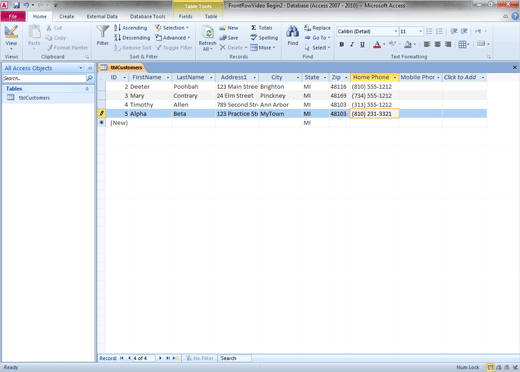Open the File tab
Screen dimensions: 520x372
13,16
